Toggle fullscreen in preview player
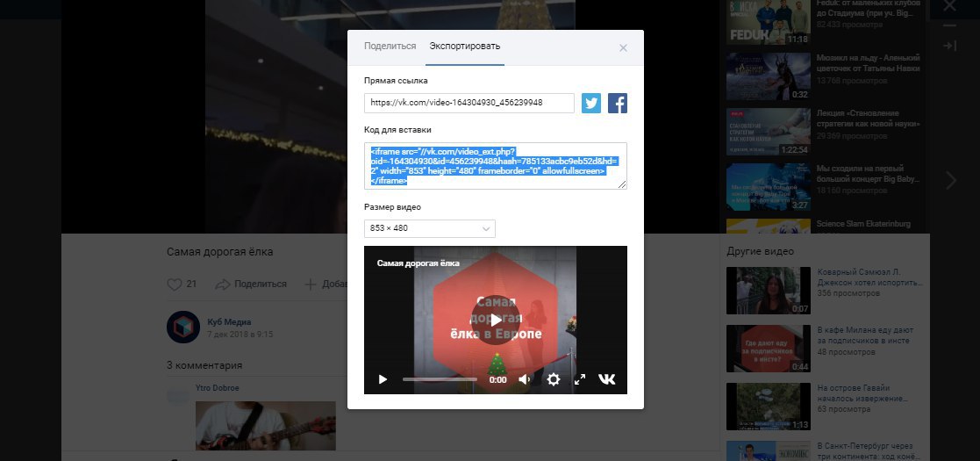Screen dimensions: 980x461 [x=580, y=379]
